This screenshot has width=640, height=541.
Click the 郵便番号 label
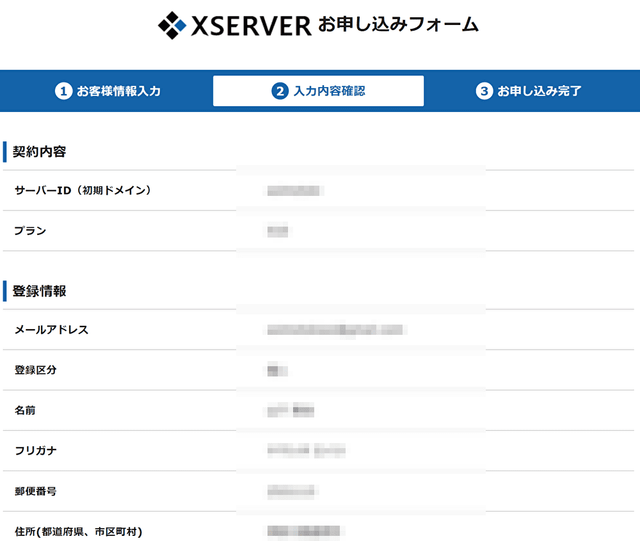point(36,491)
